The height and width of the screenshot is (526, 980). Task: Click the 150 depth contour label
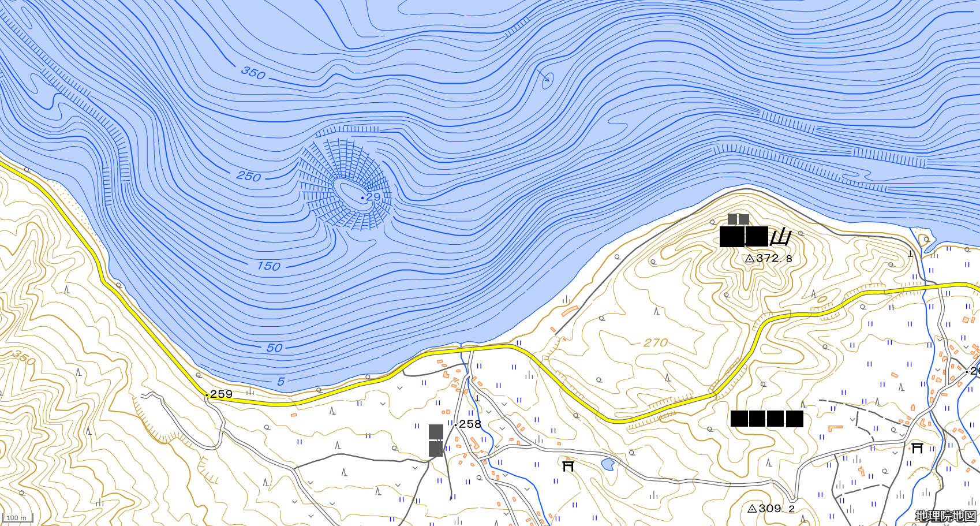click(x=268, y=266)
